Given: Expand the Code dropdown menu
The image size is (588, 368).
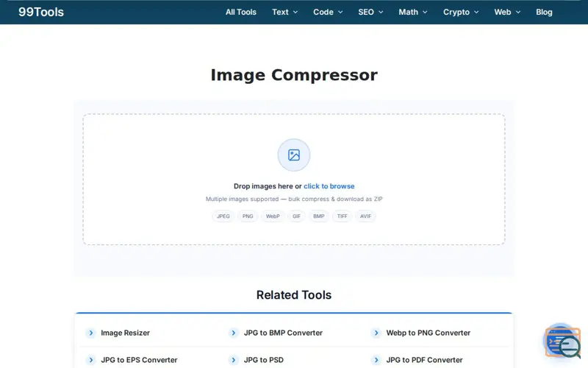Looking at the screenshot, I should (x=328, y=12).
